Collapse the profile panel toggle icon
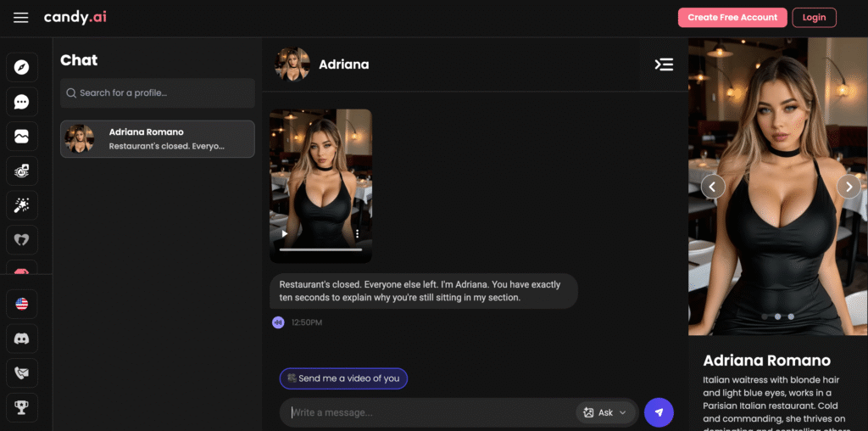This screenshot has width=868, height=431. click(x=664, y=64)
